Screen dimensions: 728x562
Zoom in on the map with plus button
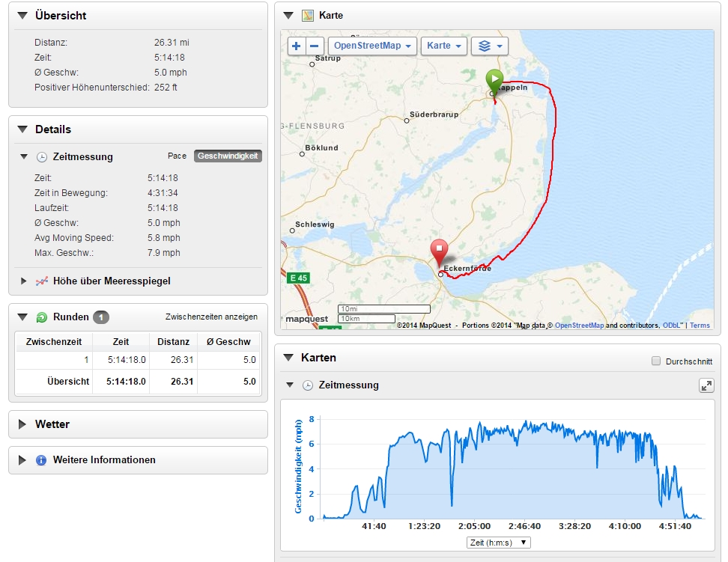297,46
